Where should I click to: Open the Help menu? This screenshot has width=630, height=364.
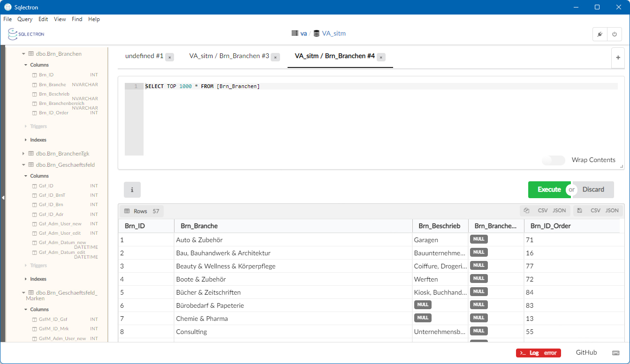point(94,19)
